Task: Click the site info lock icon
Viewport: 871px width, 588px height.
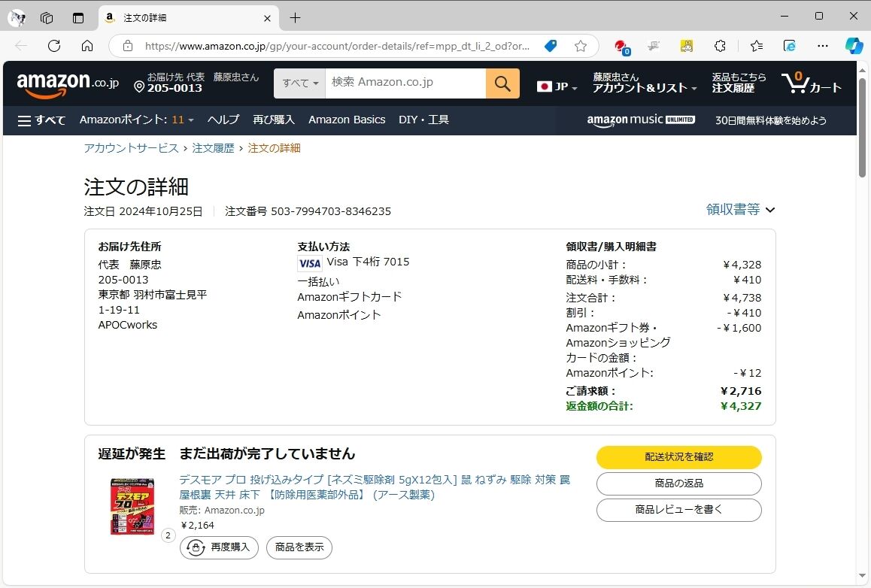Action: pyautogui.click(x=128, y=46)
